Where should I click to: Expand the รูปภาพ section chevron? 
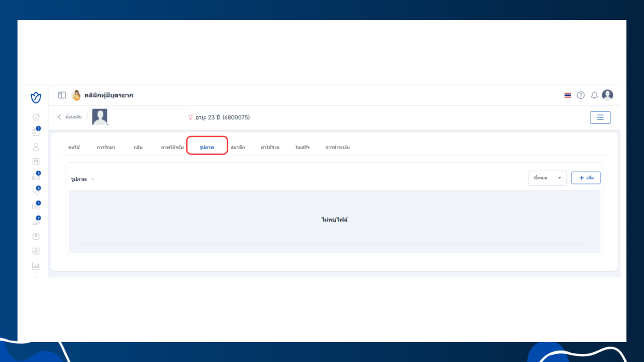click(93, 179)
